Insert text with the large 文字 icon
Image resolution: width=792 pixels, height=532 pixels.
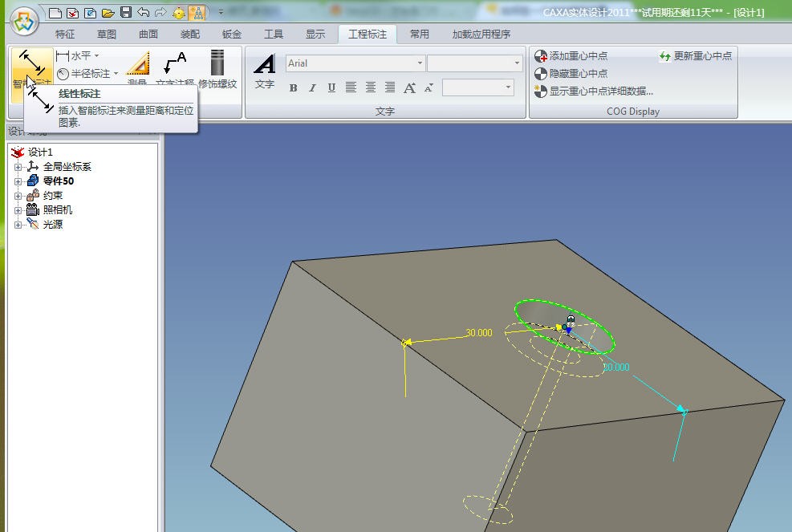(x=265, y=71)
